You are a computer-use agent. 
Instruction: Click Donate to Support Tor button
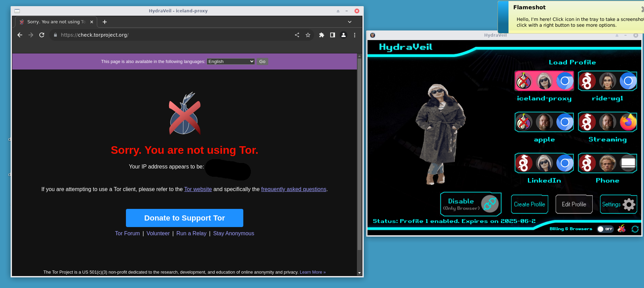(x=184, y=218)
